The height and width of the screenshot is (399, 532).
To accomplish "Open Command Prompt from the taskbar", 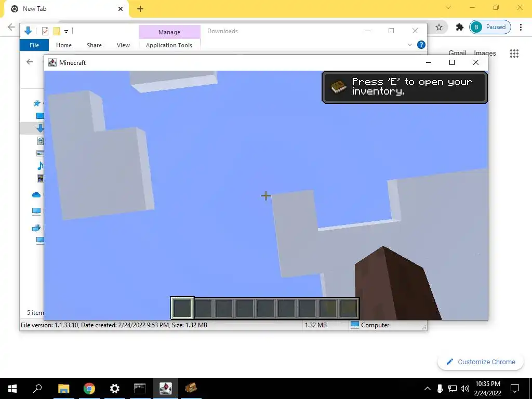I will tap(140, 389).
